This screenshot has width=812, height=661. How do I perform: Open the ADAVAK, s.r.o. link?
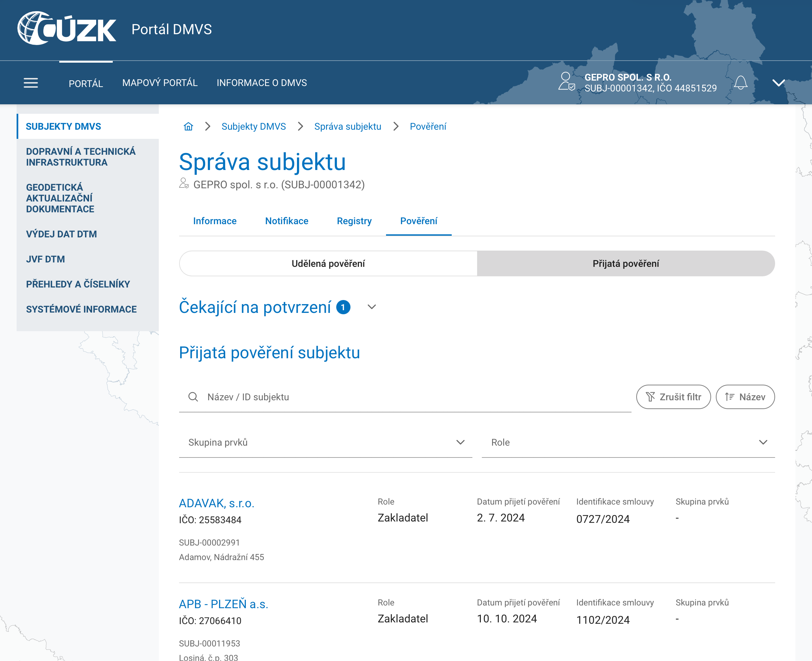coord(217,503)
